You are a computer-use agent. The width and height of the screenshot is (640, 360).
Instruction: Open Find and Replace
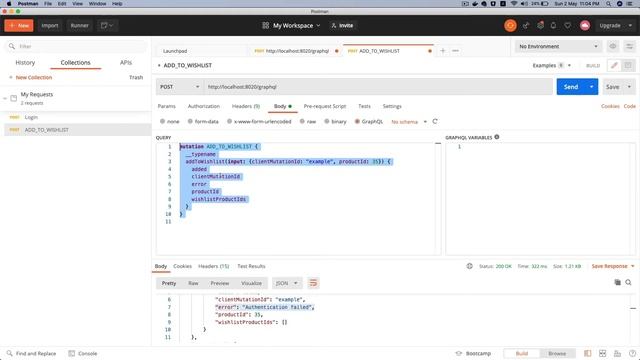point(31,353)
